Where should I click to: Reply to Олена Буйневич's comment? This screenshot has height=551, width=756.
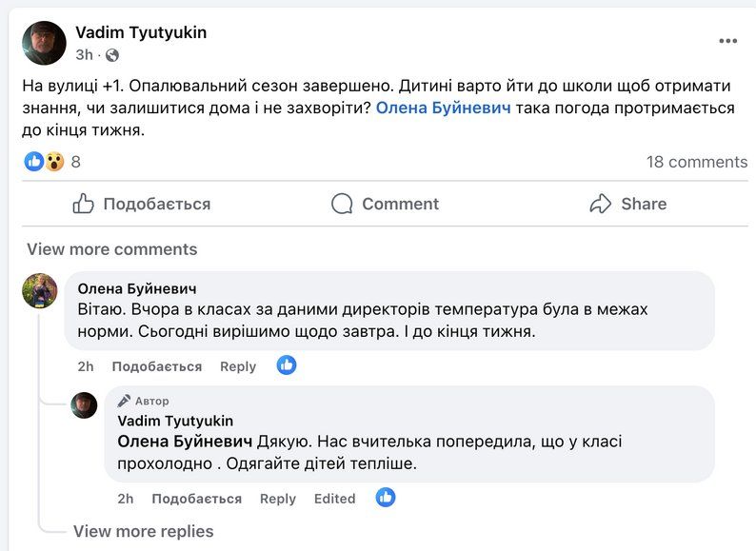pyautogui.click(x=238, y=366)
